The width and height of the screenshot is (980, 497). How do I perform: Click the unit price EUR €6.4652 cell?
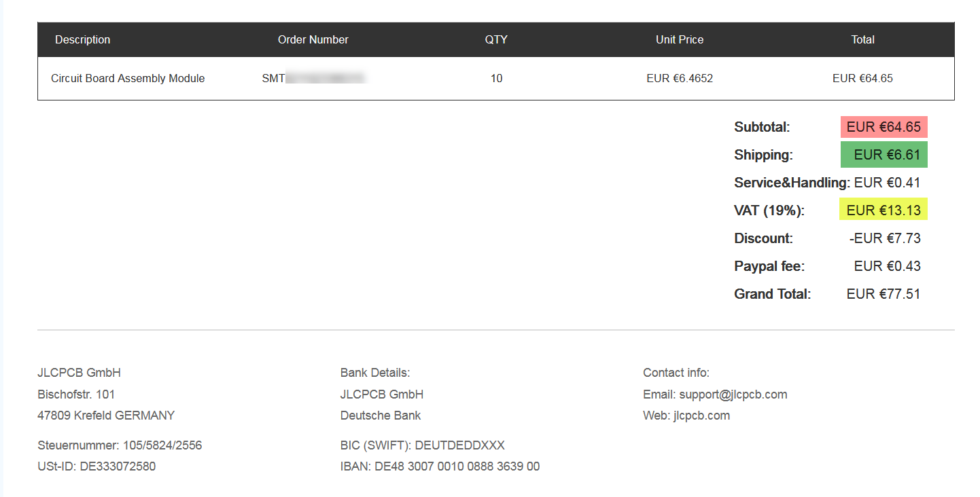click(x=680, y=78)
